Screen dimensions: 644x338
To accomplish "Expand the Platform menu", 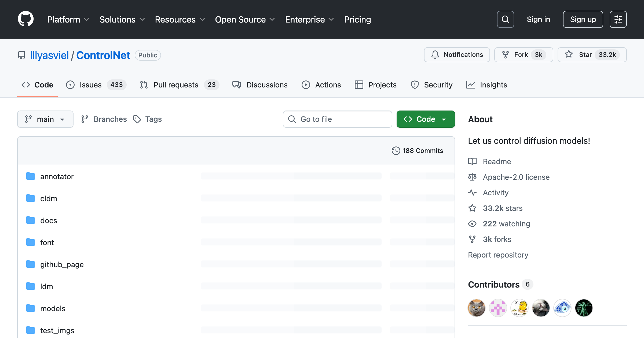I will 68,19.
